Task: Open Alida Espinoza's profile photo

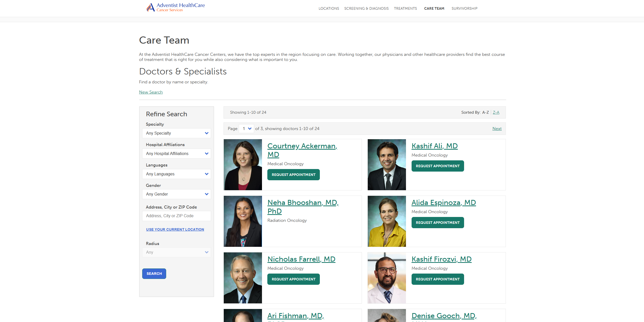Action: point(386,221)
